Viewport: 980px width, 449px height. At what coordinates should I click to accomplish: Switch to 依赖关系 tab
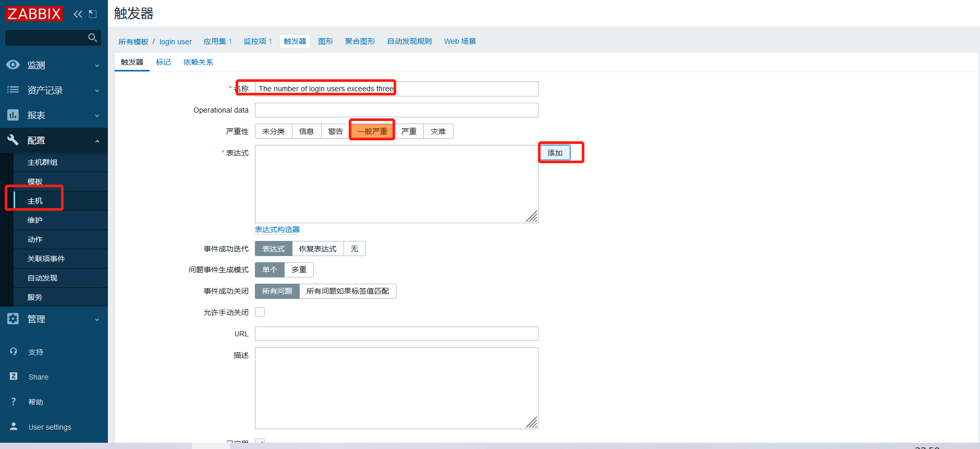[x=198, y=62]
